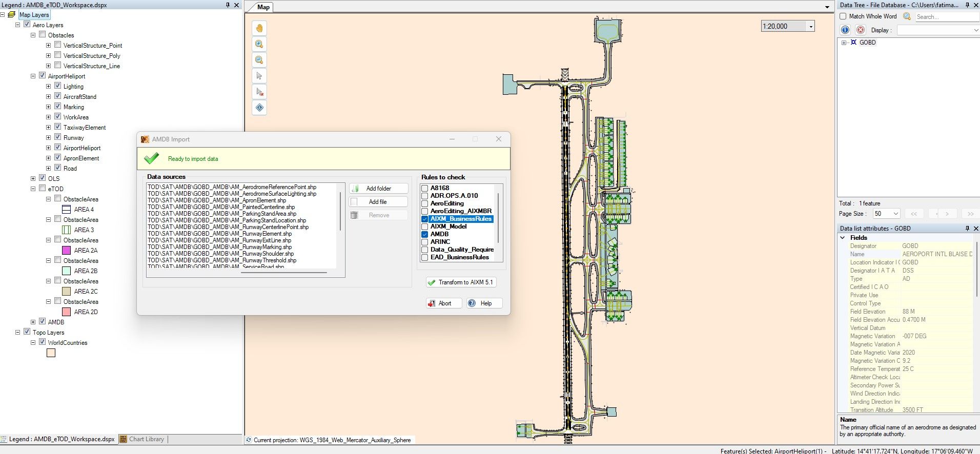980x454 pixels.
Task: Uncheck the Lighting layer checkbox
Action: (58, 86)
